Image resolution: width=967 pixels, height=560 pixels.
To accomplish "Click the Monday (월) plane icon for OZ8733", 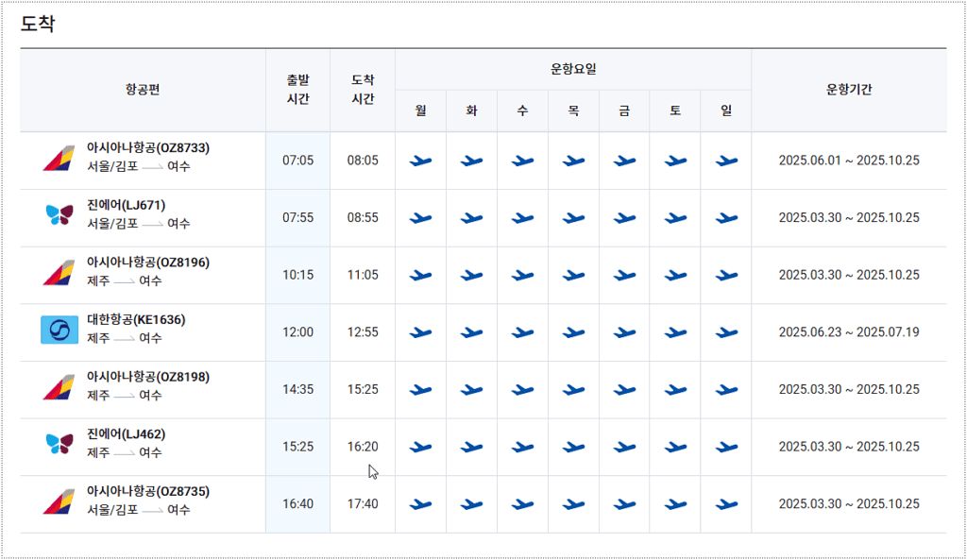I will [420, 161].
